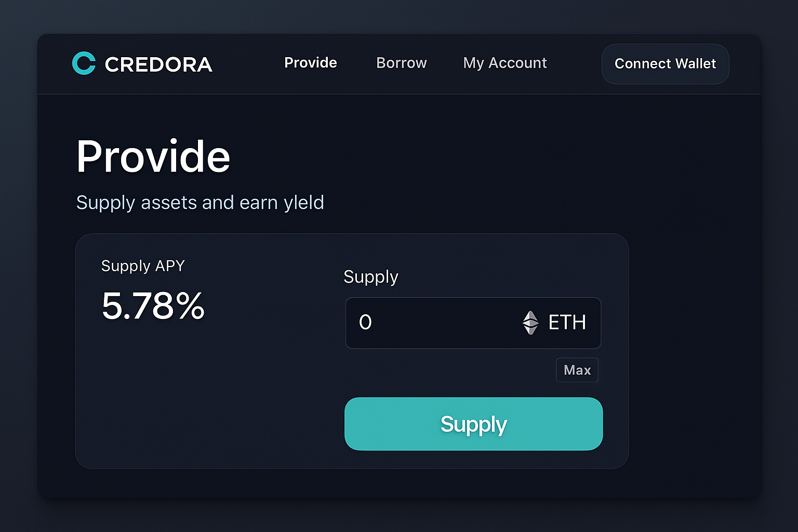Viewport: 798px width, 532px height.
Task: Click the Provide page heading
Action: pyautogui.click(x=153, y=156)
